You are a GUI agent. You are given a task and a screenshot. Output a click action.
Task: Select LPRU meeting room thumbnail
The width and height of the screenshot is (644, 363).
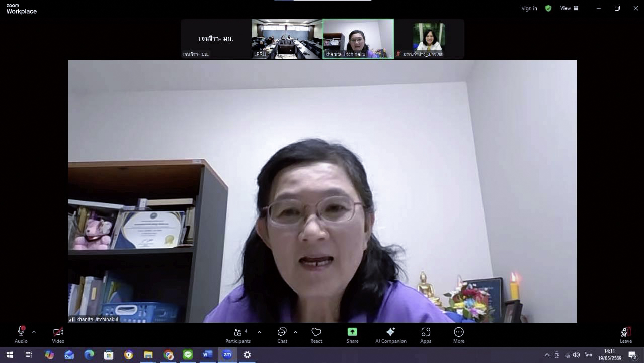tap(287, 39)
